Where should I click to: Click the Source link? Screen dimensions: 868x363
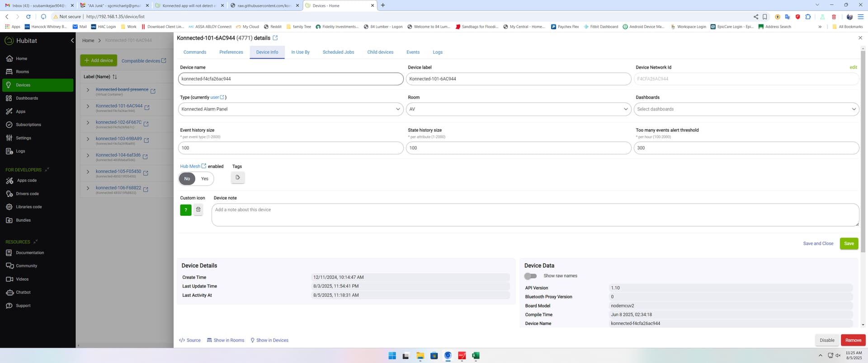[190, 340]
